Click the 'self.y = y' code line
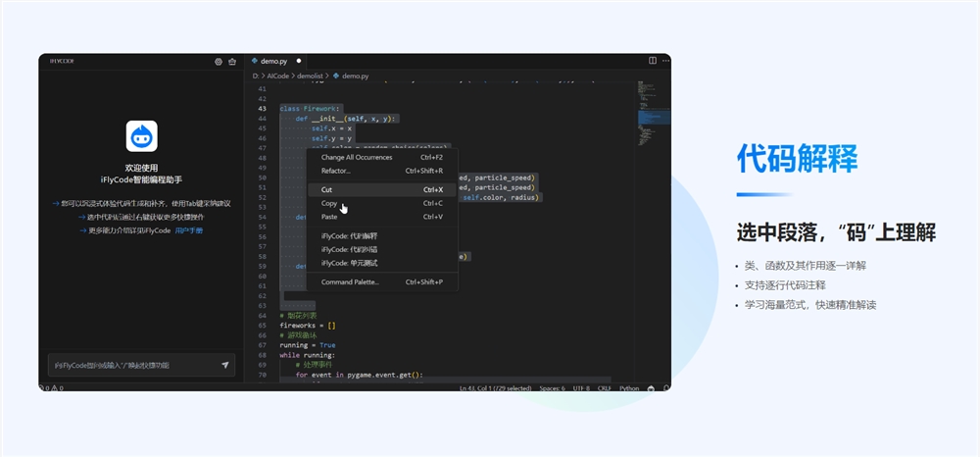 point(332,138)
